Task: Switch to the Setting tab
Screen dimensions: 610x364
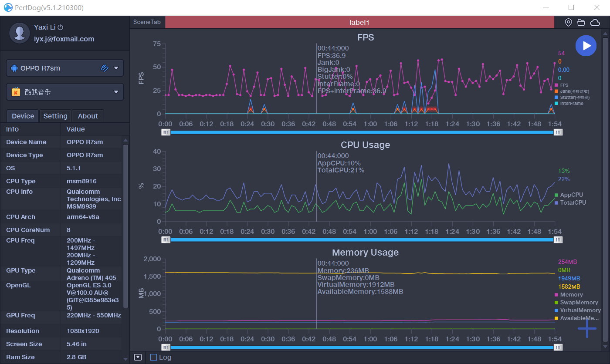Action: (55, 116)
